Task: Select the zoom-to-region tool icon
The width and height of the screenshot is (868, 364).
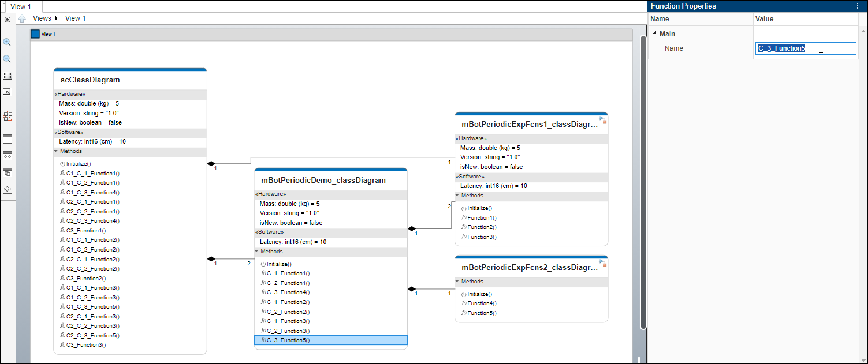Action: pyautogui.click(x=8, y=91)
